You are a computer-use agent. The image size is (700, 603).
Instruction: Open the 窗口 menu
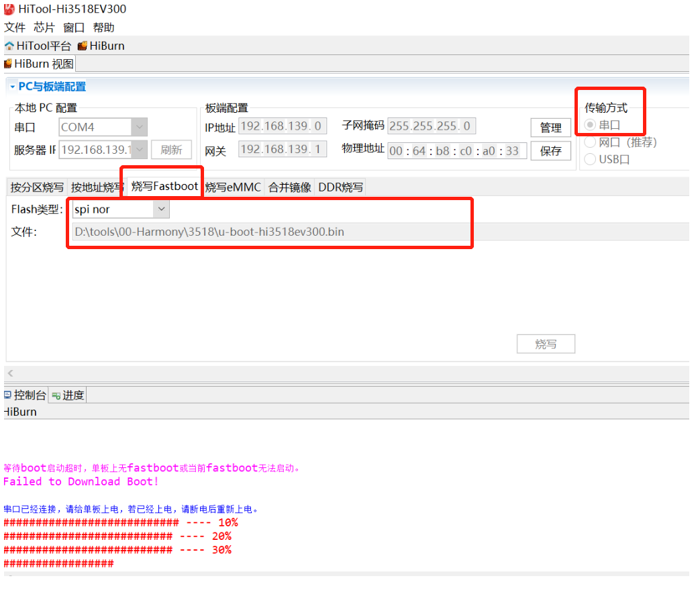[74, 28]
